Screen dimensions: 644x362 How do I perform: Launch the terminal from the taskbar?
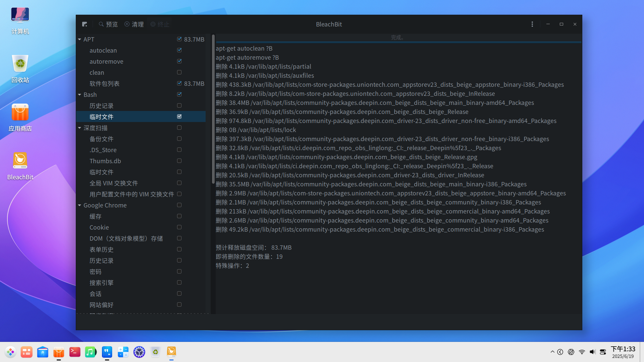pyautogui.click(x=75, y=352)
